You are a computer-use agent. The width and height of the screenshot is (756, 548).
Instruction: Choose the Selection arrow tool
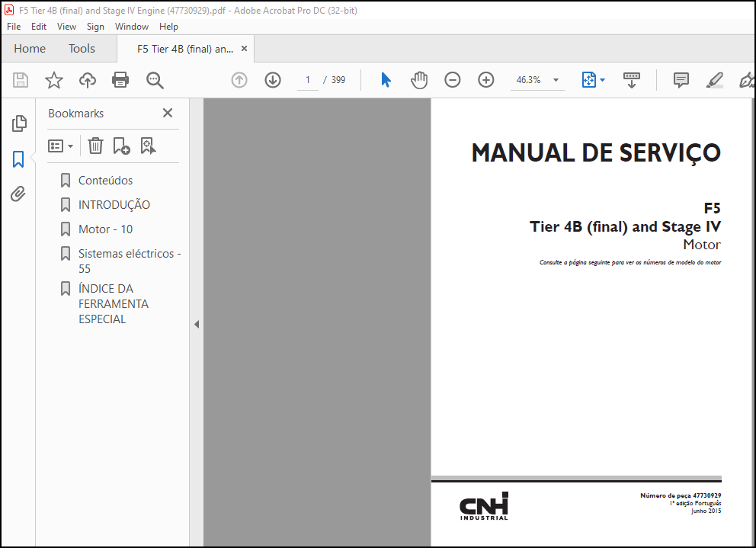pyautogui.click(x=386, y=79)
